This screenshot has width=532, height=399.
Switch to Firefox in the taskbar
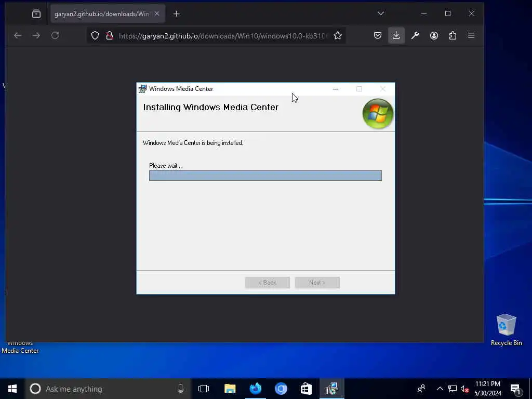pyautogui.click(x=255, y=389)
